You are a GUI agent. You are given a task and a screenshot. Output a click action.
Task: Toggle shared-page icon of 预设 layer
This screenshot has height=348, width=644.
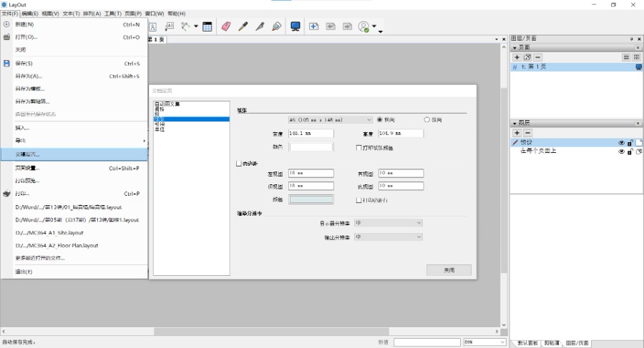tap(639, 143)
